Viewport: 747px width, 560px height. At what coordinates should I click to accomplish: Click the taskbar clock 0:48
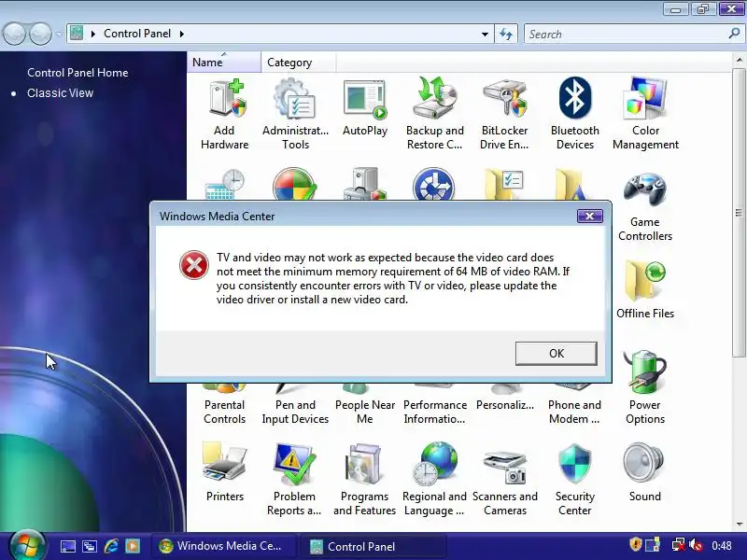tap(721, 546)
